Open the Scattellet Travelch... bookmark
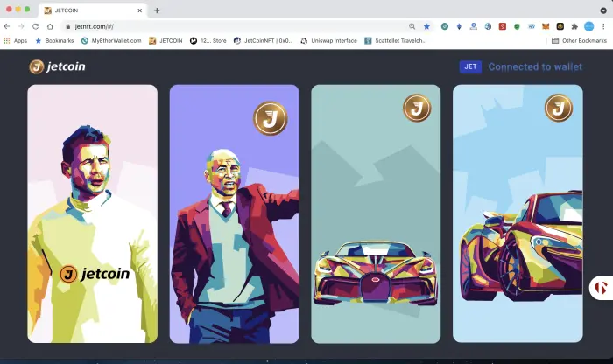613x364 pixels. (x=395, y=40)
